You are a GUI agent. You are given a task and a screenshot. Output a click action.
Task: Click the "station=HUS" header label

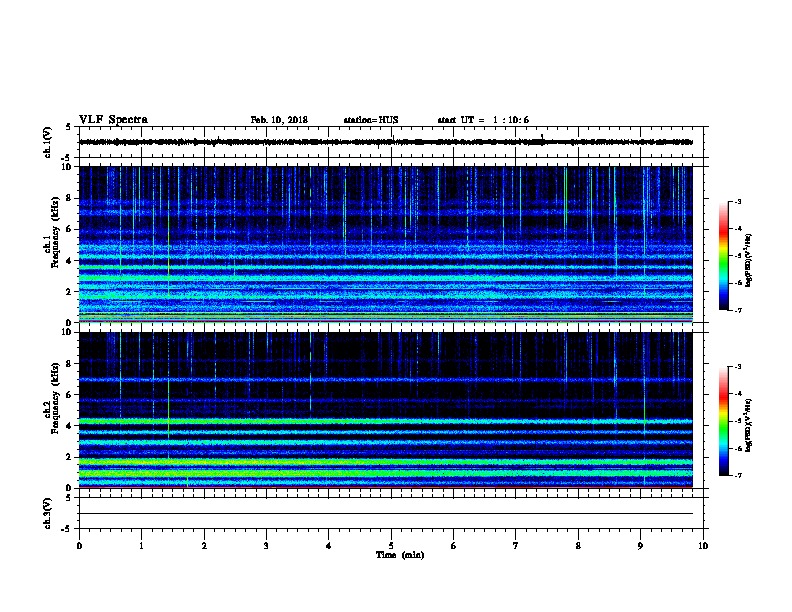(x=371, y=120)
